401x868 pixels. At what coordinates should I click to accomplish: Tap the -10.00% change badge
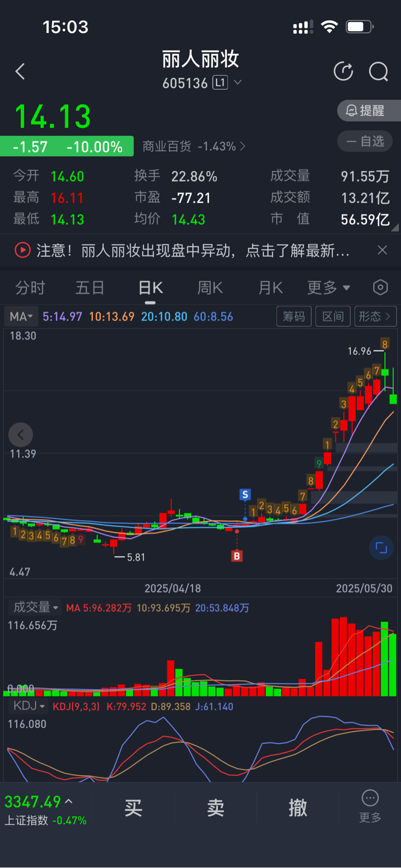click(95, 147)
